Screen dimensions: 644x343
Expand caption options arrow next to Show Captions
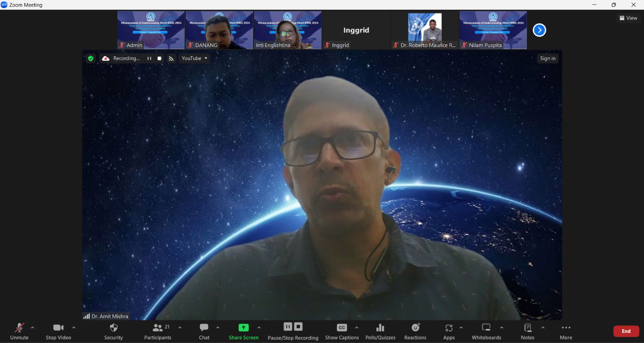357,328
